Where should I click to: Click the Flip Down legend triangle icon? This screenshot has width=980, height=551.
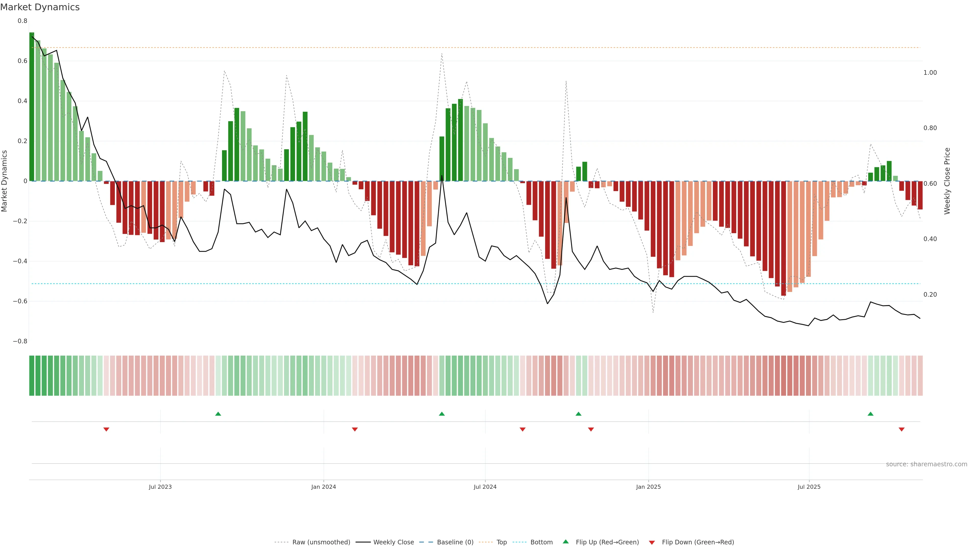click(652, 542)
